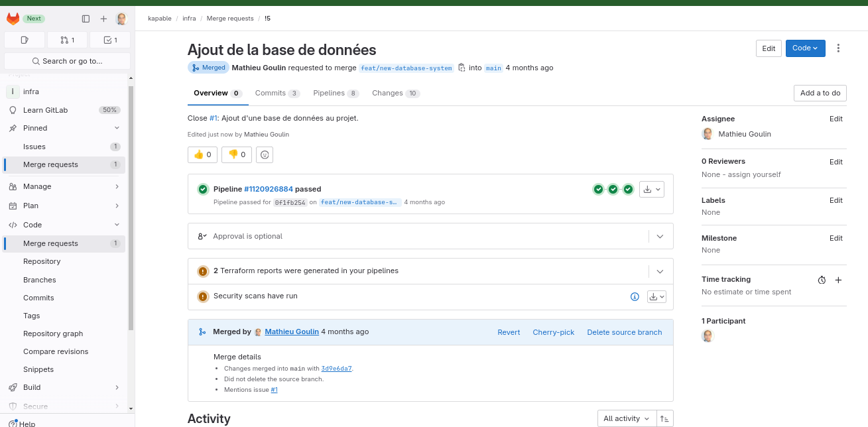Expand the Terraform reports section

point(660,271)
